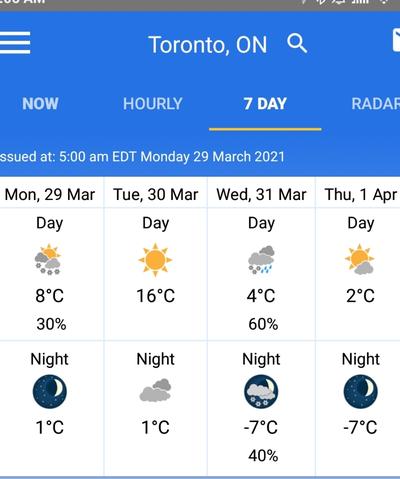Select the 7 DAY tab
This screenshot has height=479, width=400.
[x=265, y=104]
